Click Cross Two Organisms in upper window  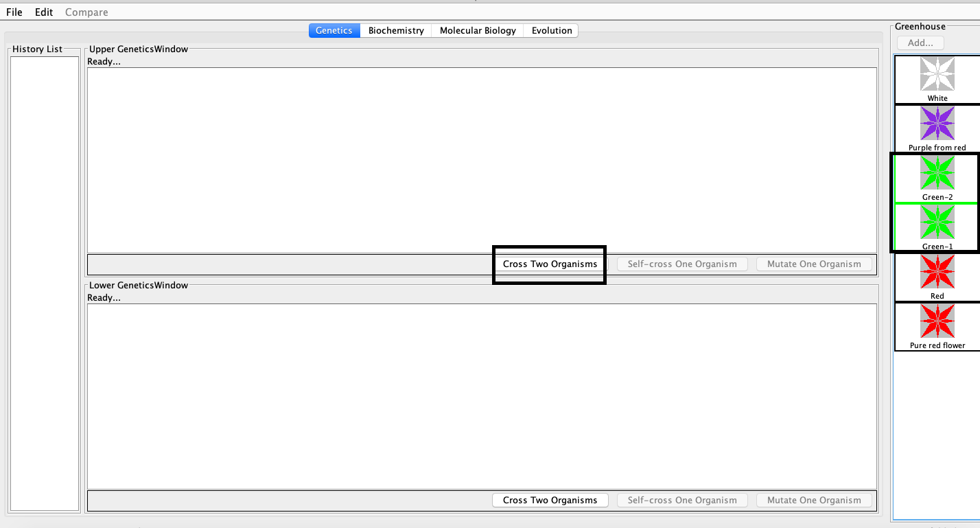pyautogui.click(x=550, y=264)
